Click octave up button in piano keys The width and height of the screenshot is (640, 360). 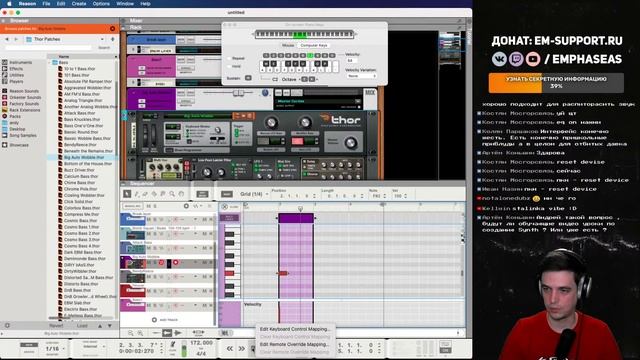pos(312,79)
